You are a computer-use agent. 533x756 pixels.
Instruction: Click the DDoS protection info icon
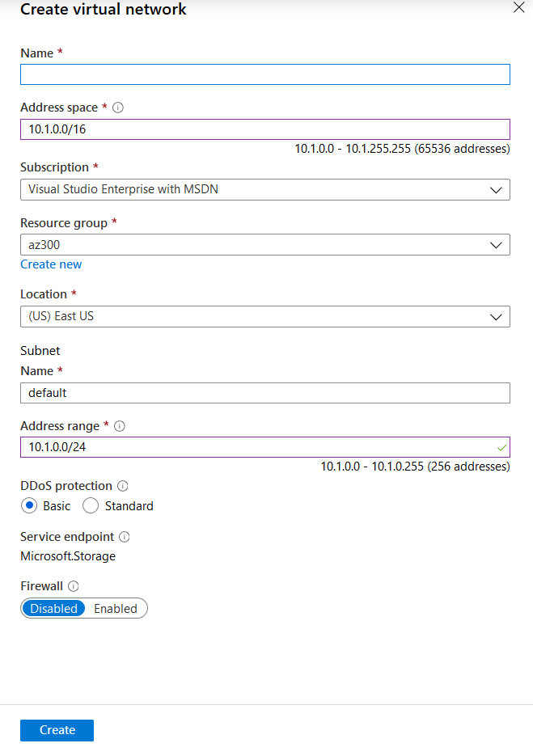pyautogui.click(x=122, y=486)
